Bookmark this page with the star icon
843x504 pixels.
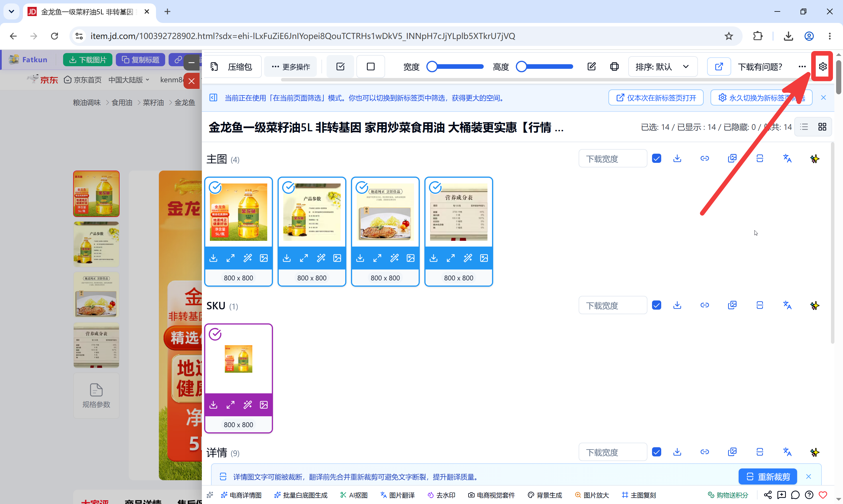[729, 36]
